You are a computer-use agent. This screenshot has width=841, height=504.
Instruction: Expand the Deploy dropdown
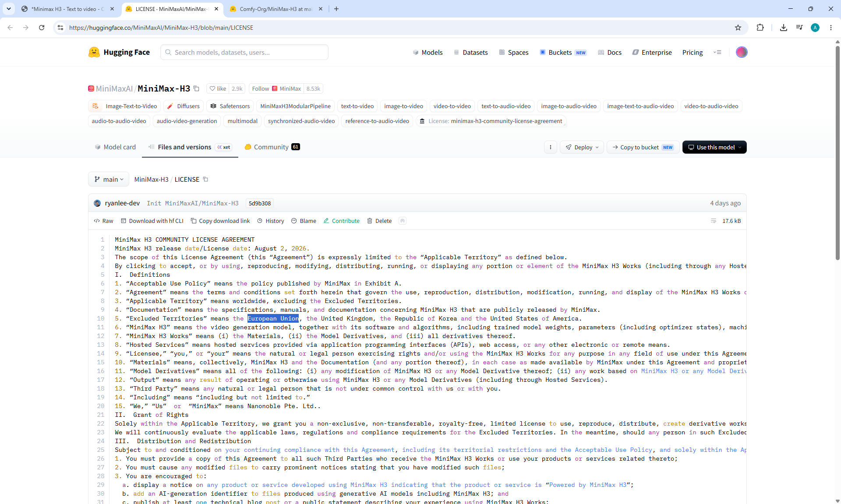582,147
